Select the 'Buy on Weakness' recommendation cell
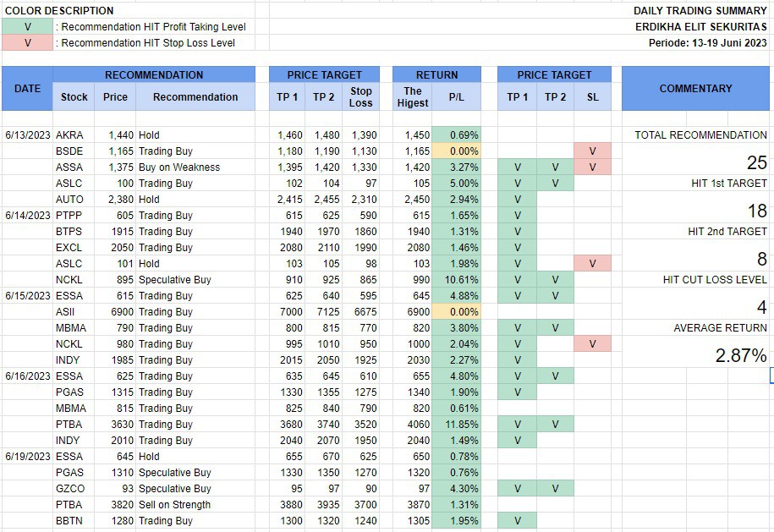This screenshot has width=774, height=532. [x=179, y=167]
